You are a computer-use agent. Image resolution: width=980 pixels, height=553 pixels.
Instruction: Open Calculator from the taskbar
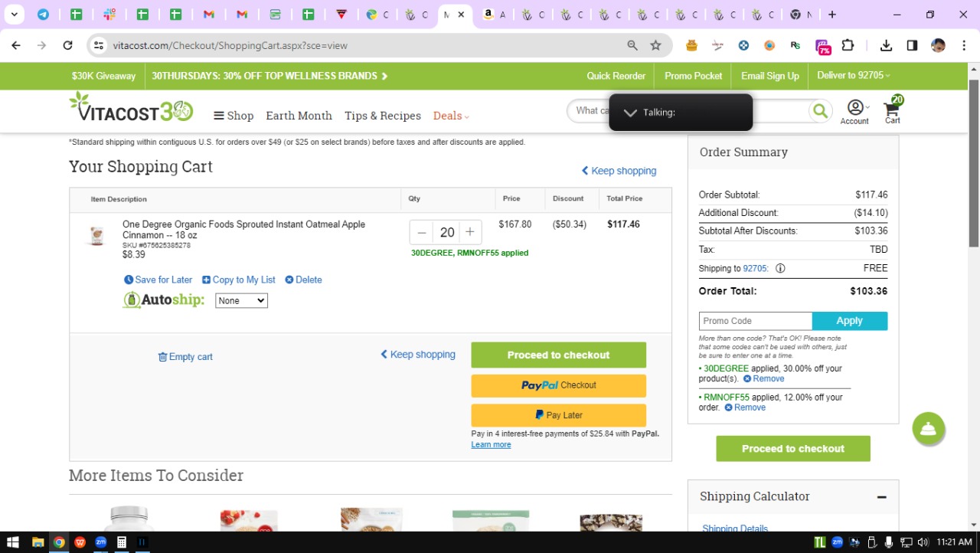121,542
